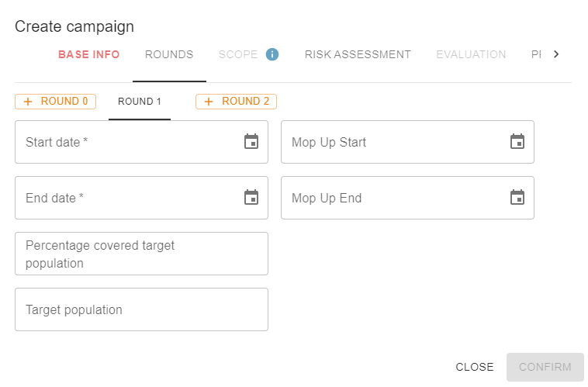Open the Mop Up End calendar picker
The image size is (588, 387).
[517, 198]
